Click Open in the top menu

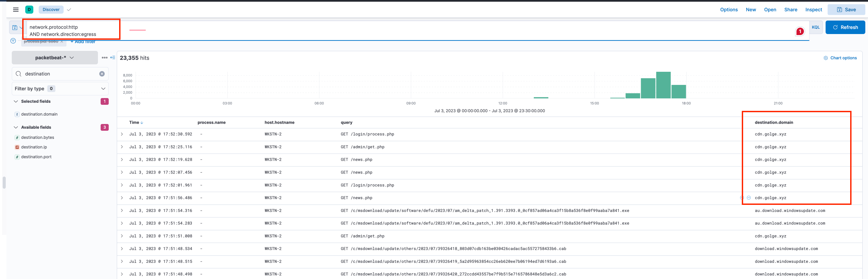(770, 9)
